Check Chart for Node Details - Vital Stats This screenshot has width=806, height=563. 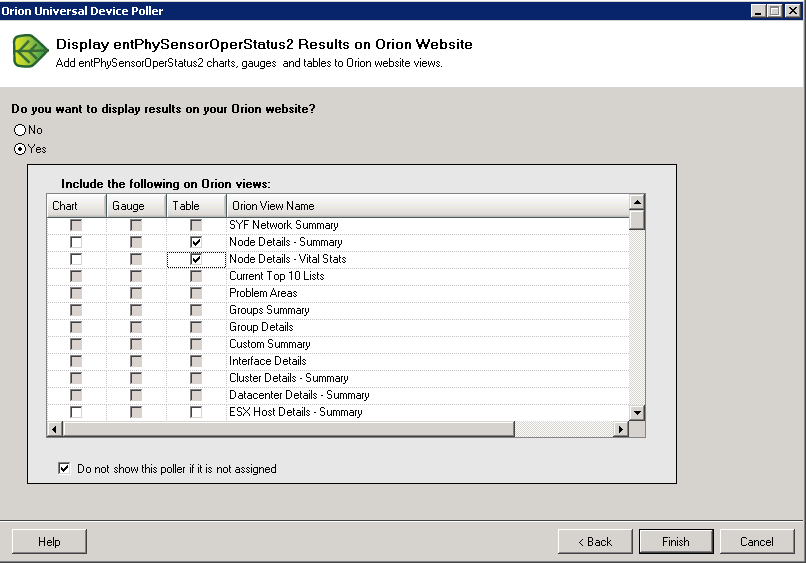pyautogui.click(x=76, y=259)
